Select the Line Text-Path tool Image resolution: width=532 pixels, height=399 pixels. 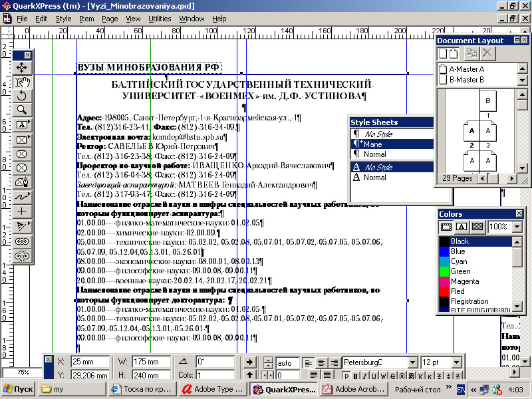(x=22, y=226)
